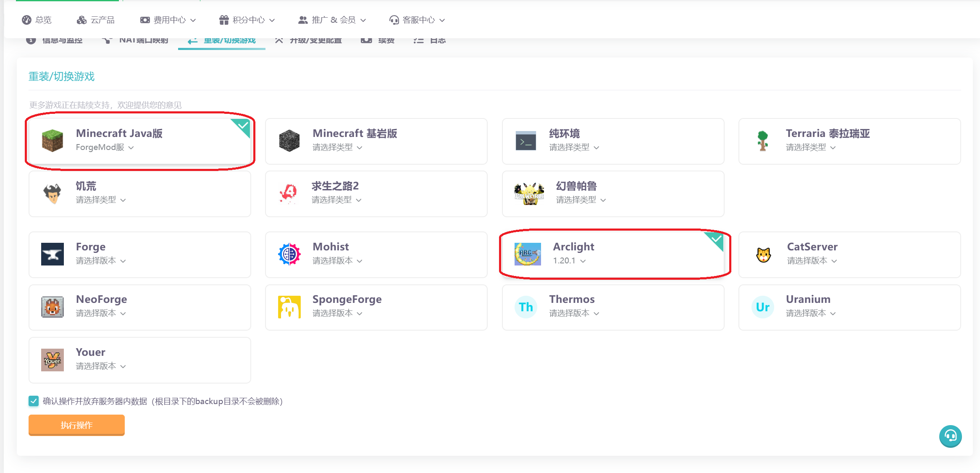Viewport: 980px width, 473px height.
Task: Expand the ForgeMod服 type dropdown
Action: pos(105,147)
